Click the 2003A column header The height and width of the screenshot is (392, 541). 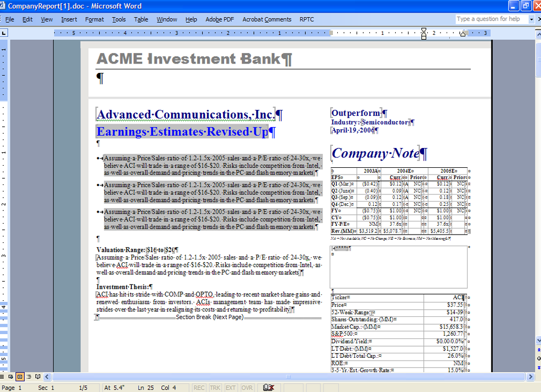click(x=372, y=171)
